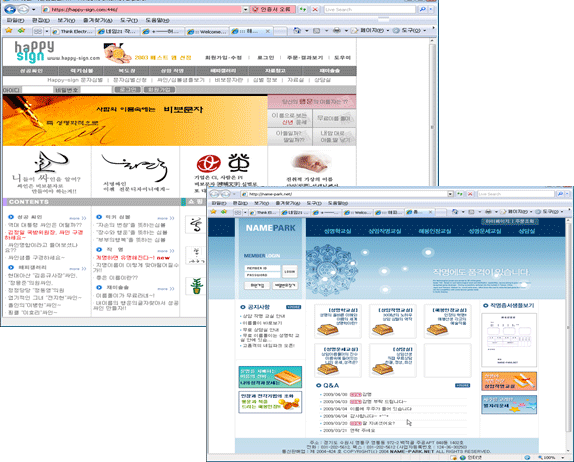Refresh the happy-sign page
Image resolution: width=574 pixels, height=462 pixels.
tap(302, 10)
